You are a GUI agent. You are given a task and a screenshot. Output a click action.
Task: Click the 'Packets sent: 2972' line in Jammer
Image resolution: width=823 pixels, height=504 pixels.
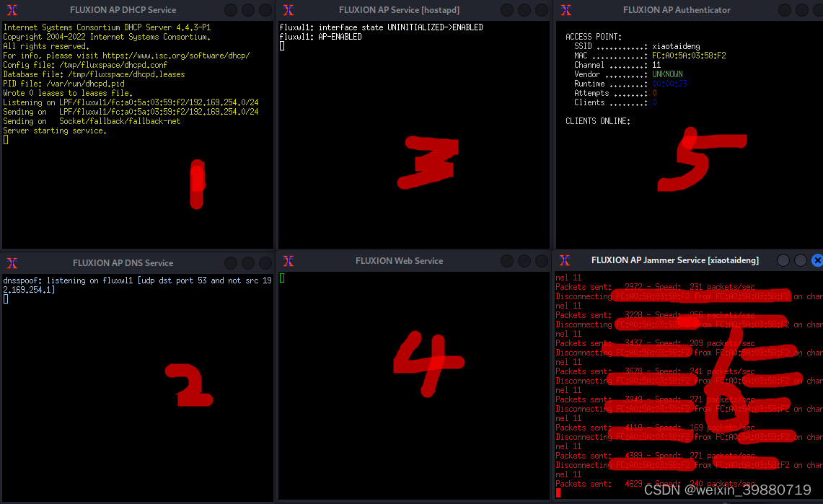(655, 287)
